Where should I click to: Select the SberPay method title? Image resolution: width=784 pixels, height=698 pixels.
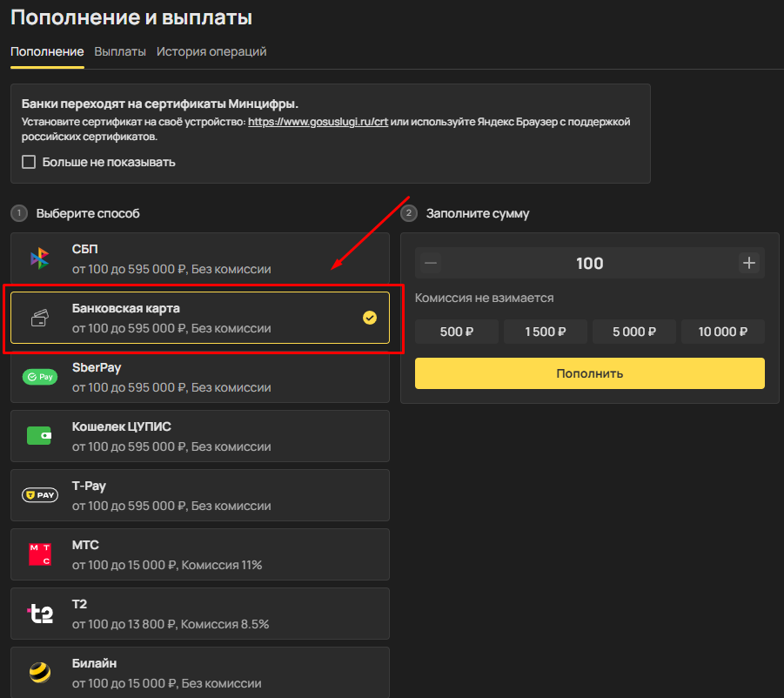point(97,367)
